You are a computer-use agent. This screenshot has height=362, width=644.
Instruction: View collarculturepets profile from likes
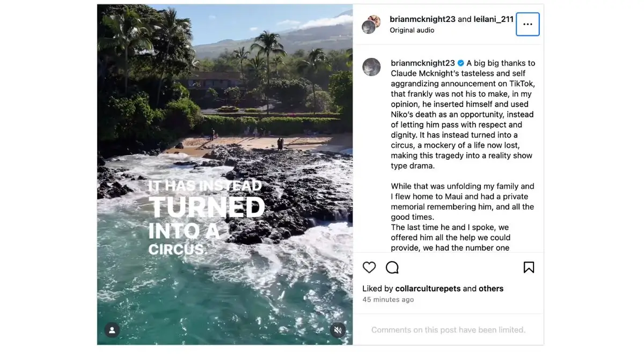point(428,289)
